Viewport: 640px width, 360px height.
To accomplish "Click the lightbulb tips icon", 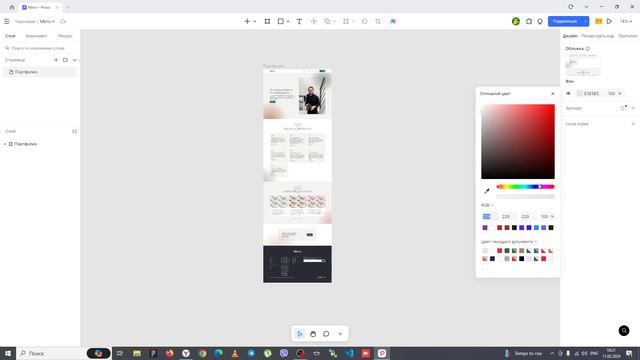I will (540, 21).
